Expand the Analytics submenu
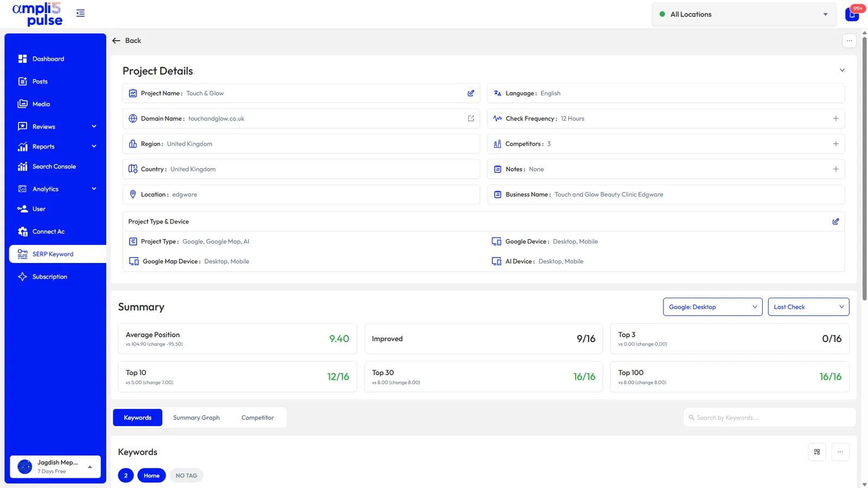 [x=94, y=189]
